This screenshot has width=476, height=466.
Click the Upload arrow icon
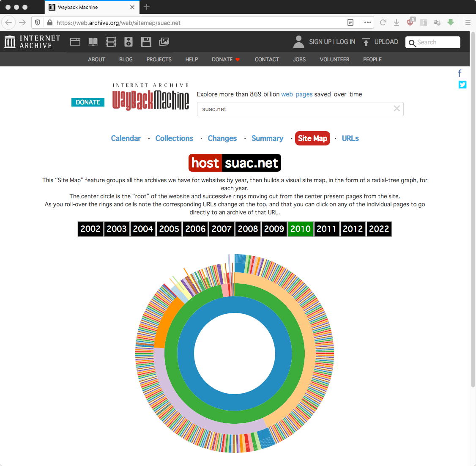(x=366, y=42)
